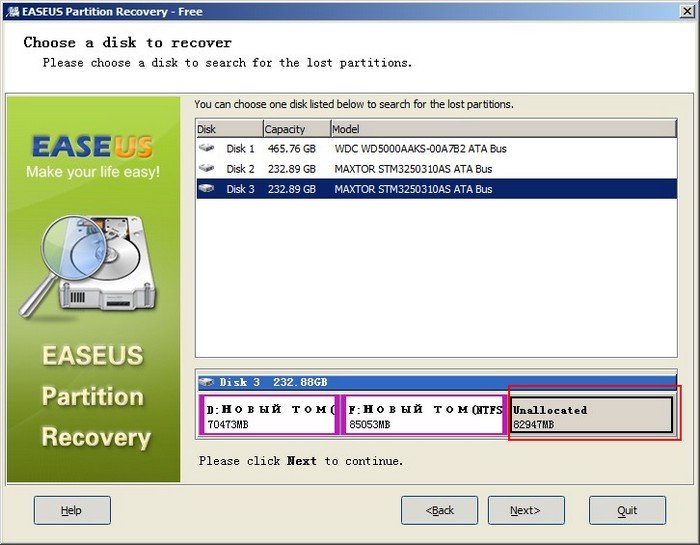Click the Disk 2 drive icon

[207, 168]
